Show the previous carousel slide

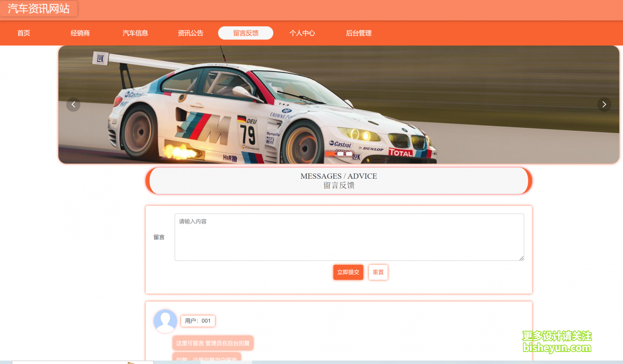tap(73, 104)
